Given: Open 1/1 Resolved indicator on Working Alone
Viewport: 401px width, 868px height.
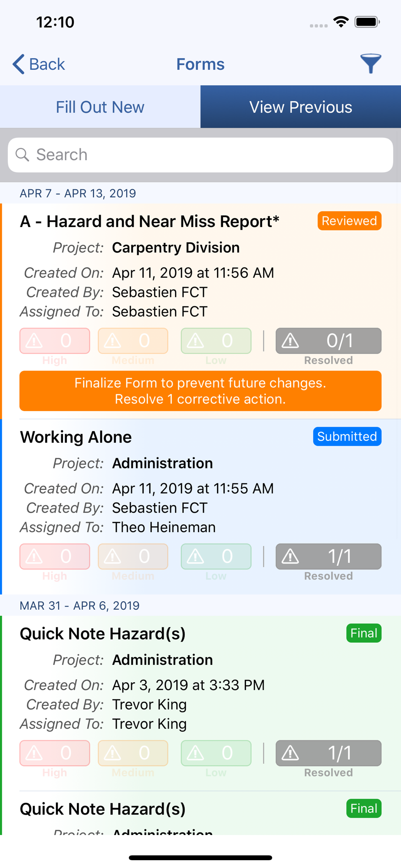Looking at the screenshot, I should 329,556.
